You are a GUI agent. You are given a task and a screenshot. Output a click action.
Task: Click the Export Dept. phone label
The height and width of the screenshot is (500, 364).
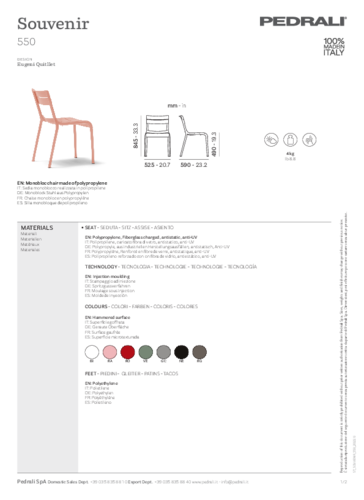tap(140, 482)
